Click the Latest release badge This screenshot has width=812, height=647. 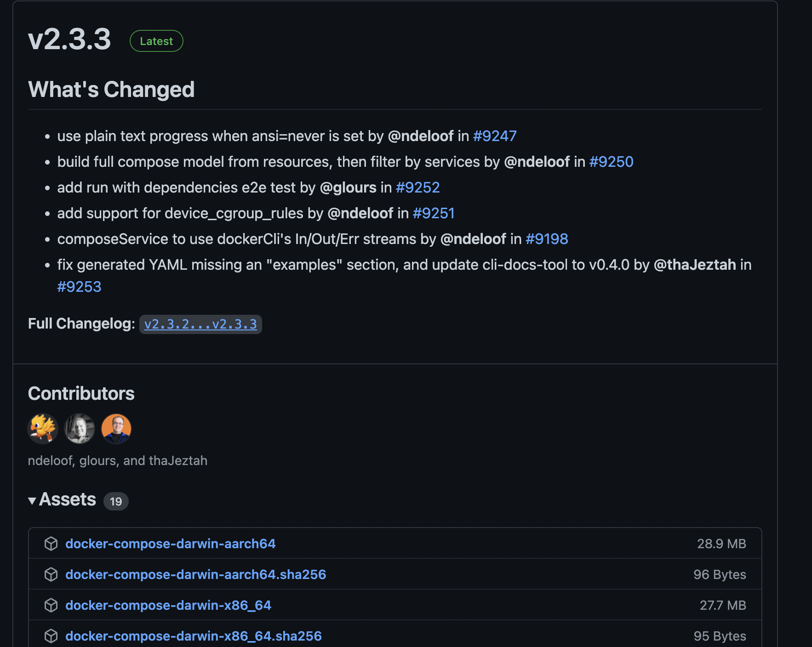(x=156, y=41)
